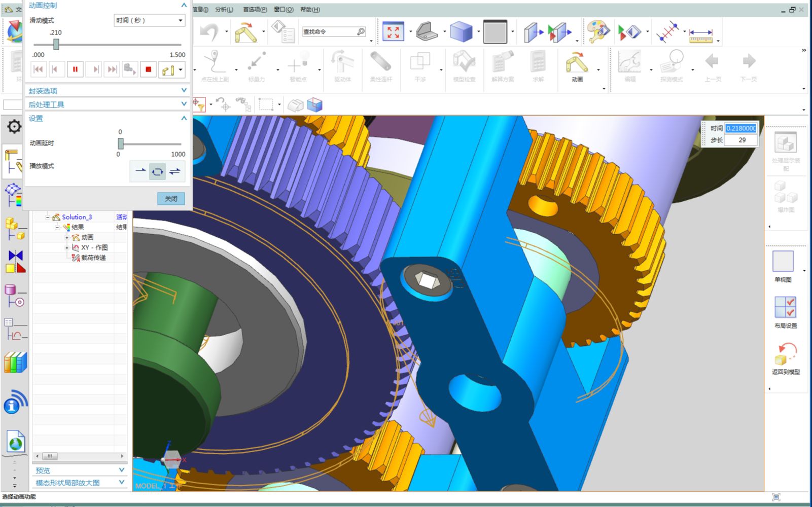The width and height of the screenshot is (812, 507).
Task: Open the Constraint Navigator icon
Action: click(x=15, y=262)
